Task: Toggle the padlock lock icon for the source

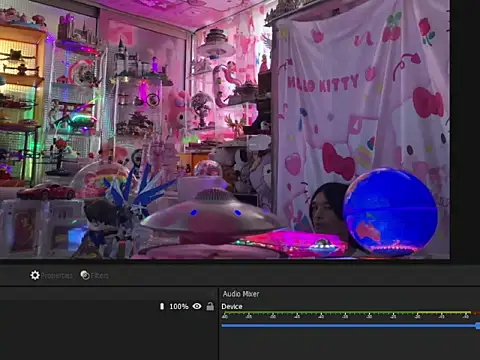Action: 210,306
